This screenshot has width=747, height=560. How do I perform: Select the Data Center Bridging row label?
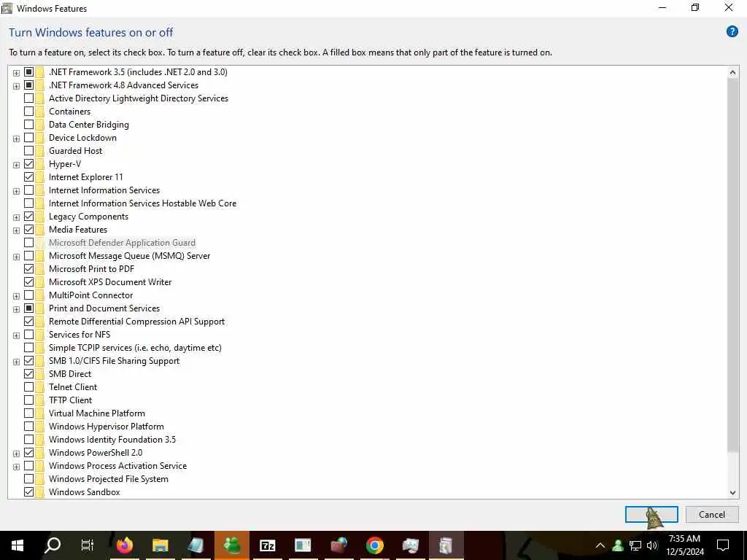pyautogui.click(x=88, y=125)
